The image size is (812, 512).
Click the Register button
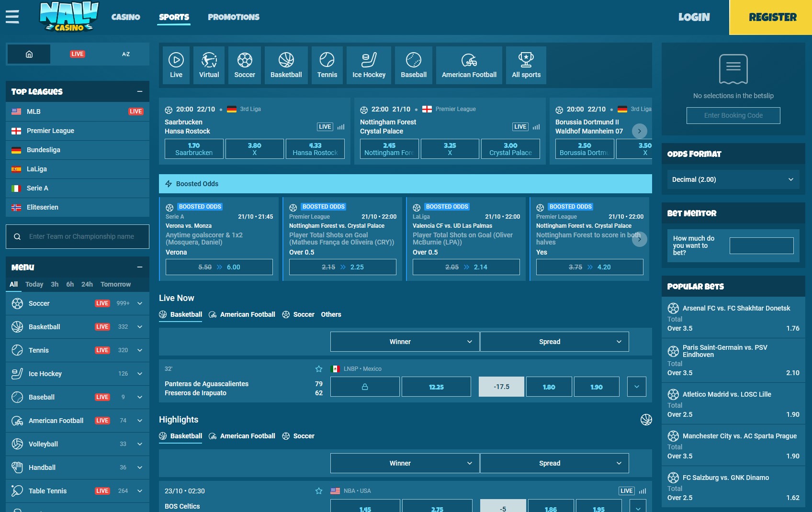tap(772, 17)
